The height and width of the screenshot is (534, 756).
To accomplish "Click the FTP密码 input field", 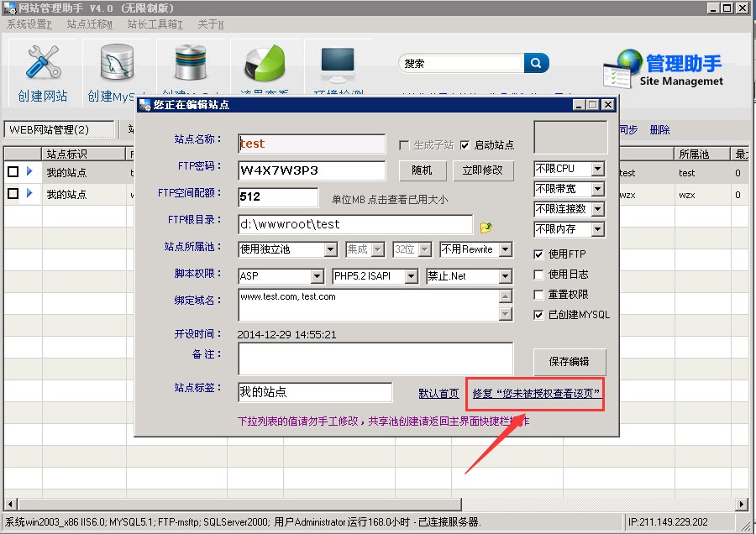I will pyautogui.click(x=311, y=170).
